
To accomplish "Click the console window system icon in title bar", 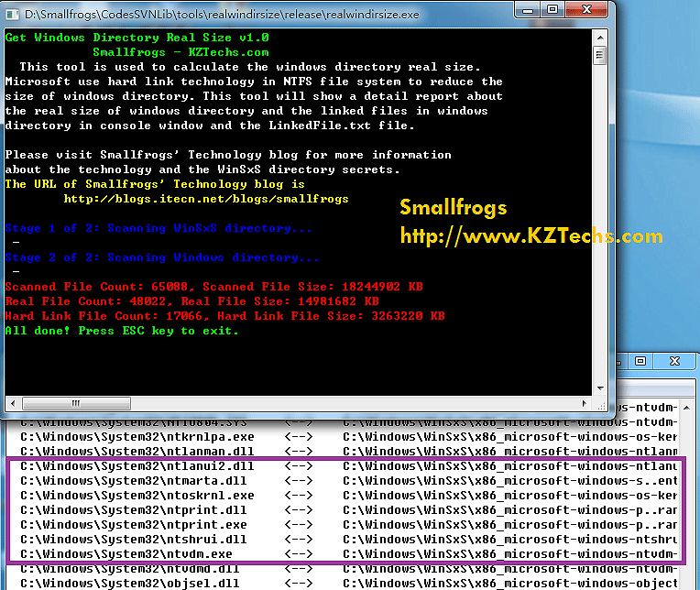I will (14, 14).
